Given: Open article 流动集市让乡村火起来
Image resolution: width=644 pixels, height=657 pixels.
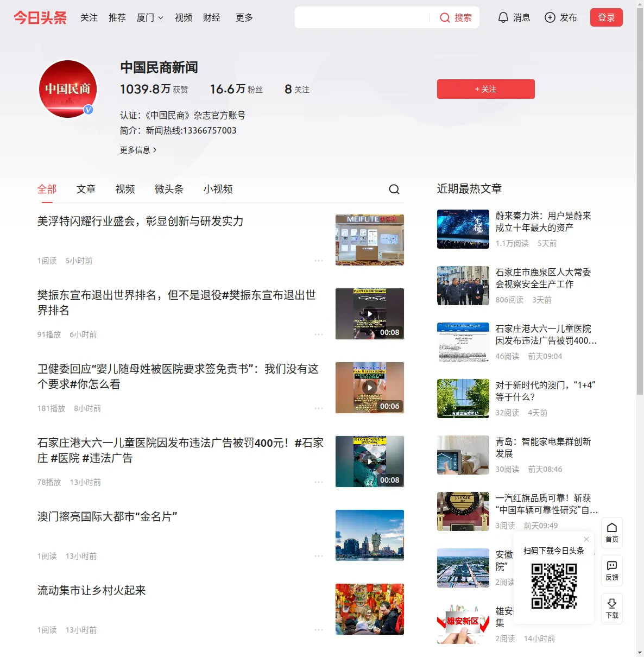Looking at the screenshot, I should click(92, 591).
